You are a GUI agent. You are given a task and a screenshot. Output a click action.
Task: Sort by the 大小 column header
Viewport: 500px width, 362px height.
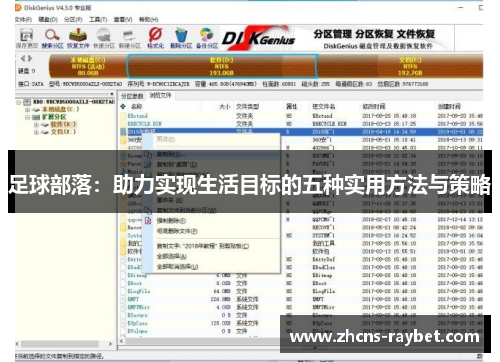(217, 106)
